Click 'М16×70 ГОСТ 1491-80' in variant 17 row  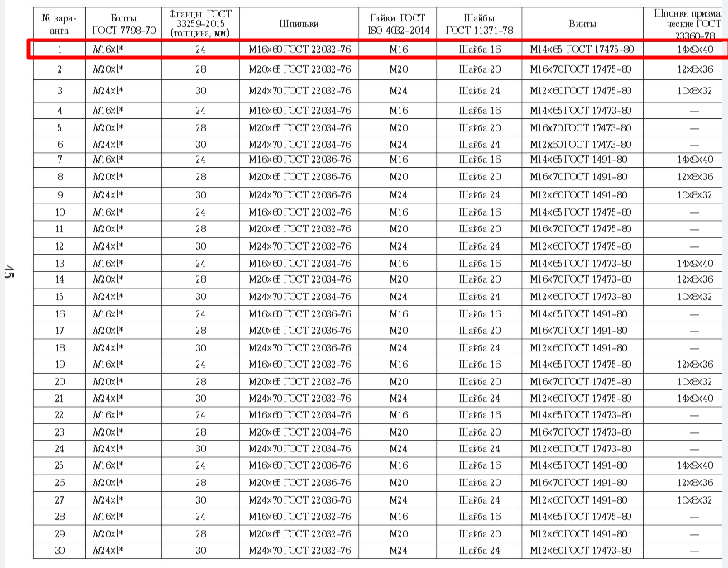578,331
